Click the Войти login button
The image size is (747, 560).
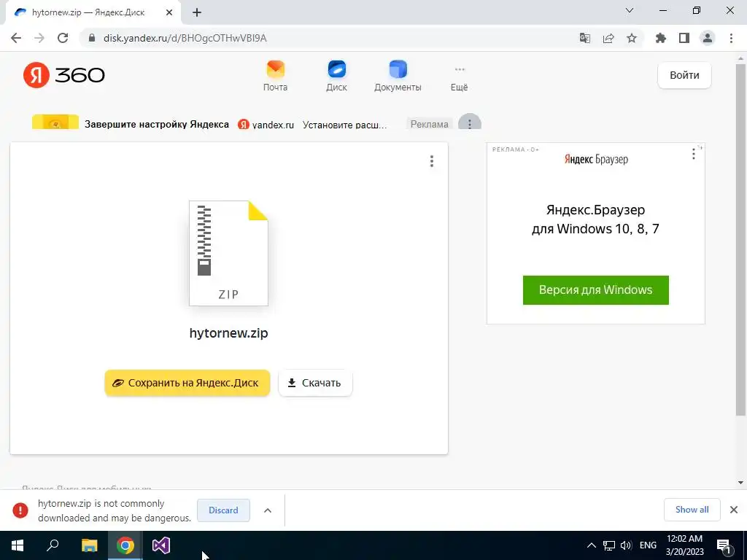(x=684, y=75)
